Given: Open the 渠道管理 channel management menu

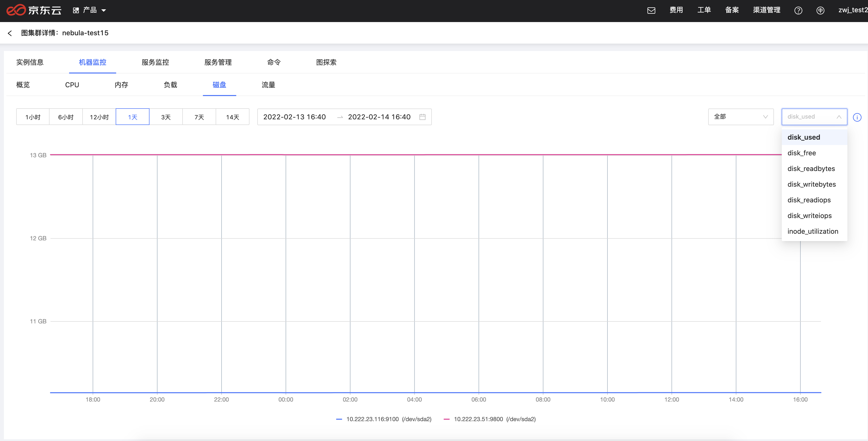Looking at the screenshot, I should (x=767, y=10).
